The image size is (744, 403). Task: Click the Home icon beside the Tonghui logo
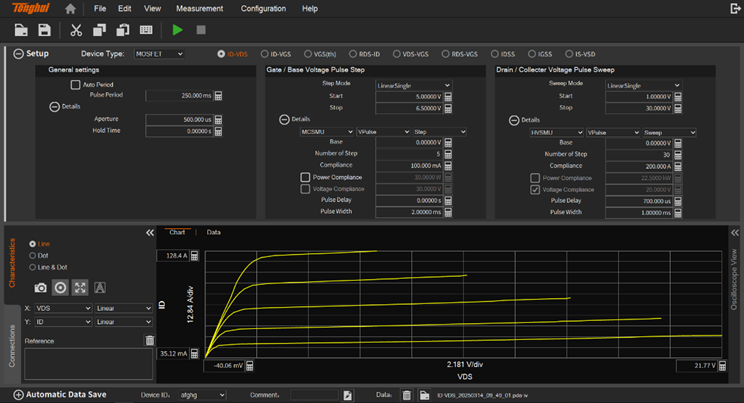70,9
